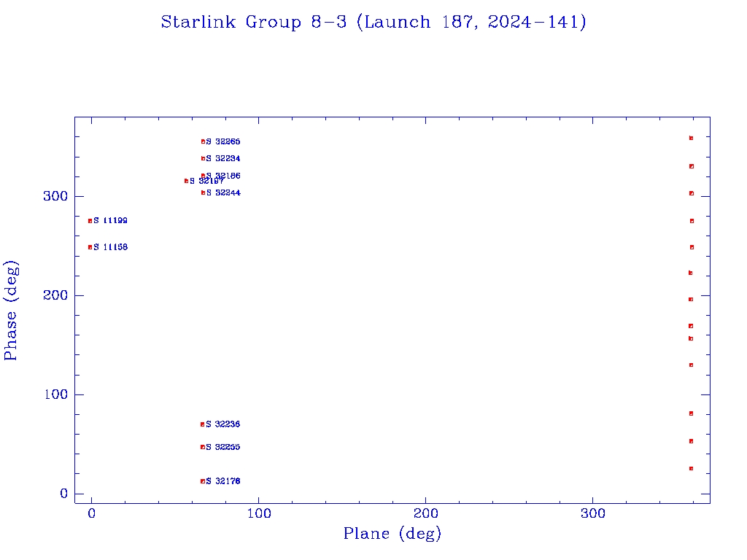Viewport: 747px width, 560px height.
Task: Click the '0' tick label on Plane axis
Action: 91,513
